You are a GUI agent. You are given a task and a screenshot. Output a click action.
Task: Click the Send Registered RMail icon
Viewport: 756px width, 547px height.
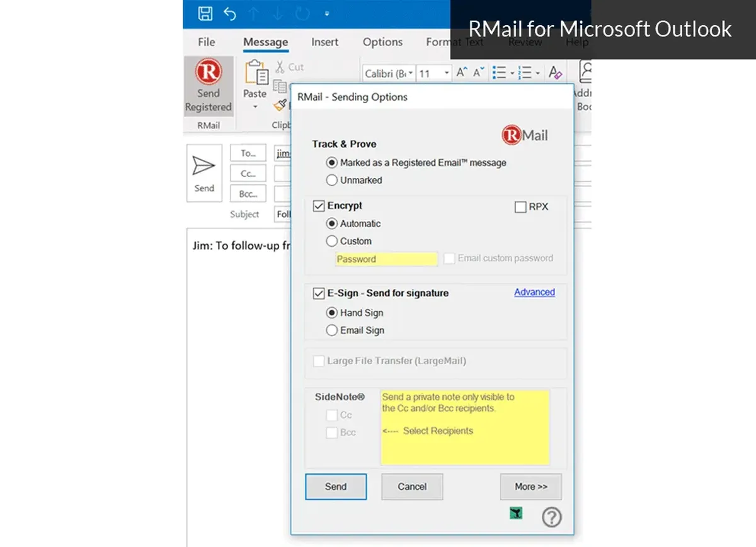pyautogui.click(x=209, y=86)
